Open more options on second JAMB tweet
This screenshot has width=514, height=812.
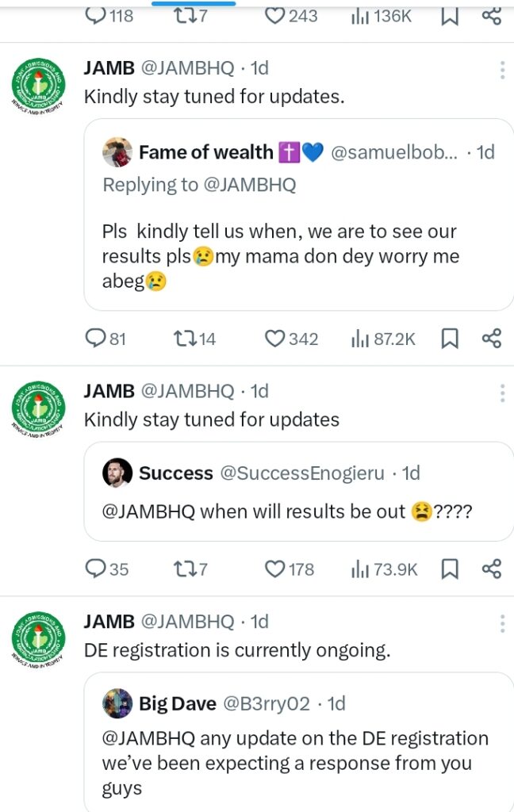tap(502, 393)
